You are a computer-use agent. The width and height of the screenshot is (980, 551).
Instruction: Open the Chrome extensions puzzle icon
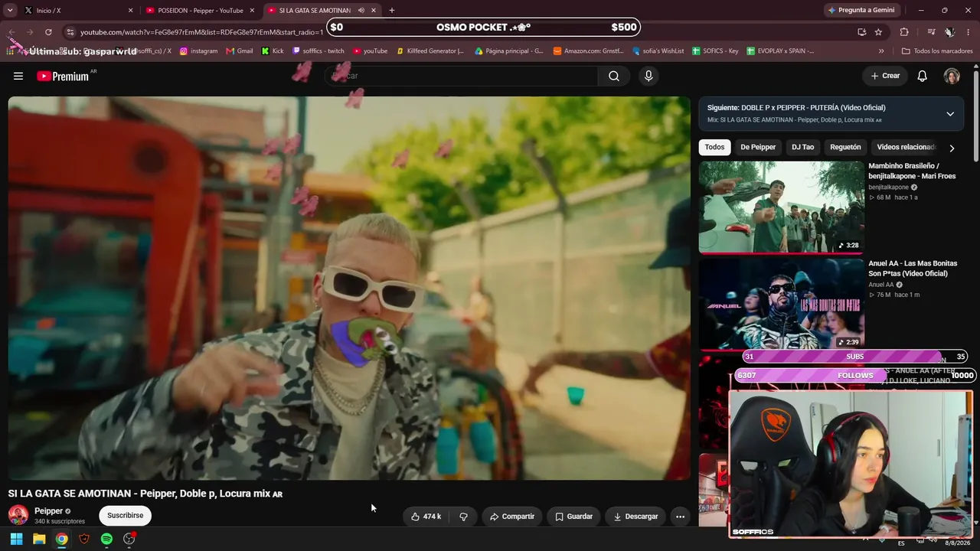(904, 32)
